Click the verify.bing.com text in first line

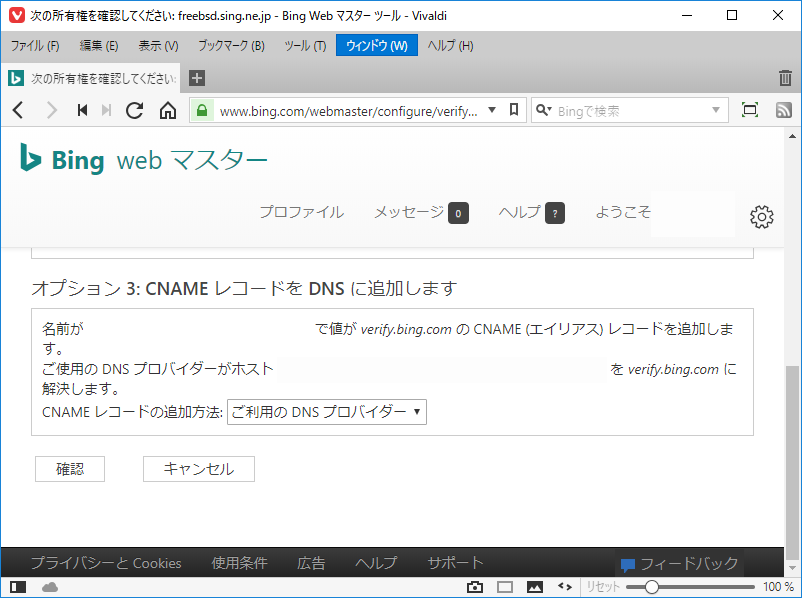click(x=406, y=329)
